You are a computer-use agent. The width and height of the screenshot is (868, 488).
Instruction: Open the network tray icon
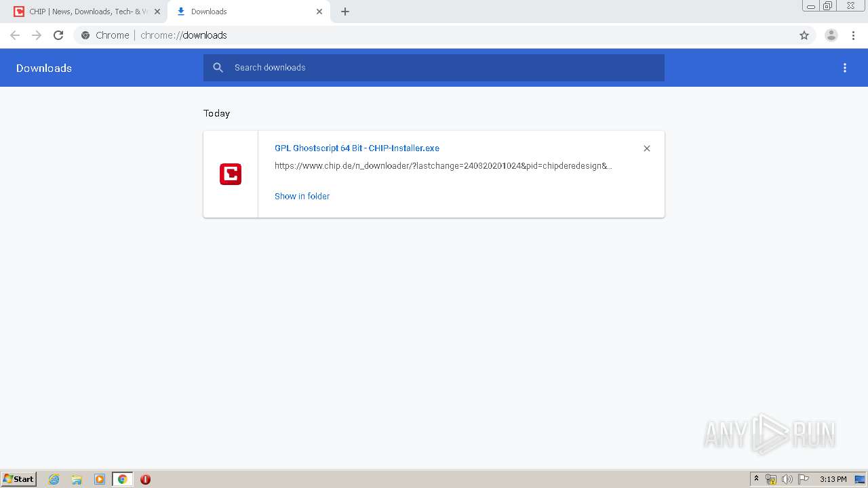coord(771,479)
